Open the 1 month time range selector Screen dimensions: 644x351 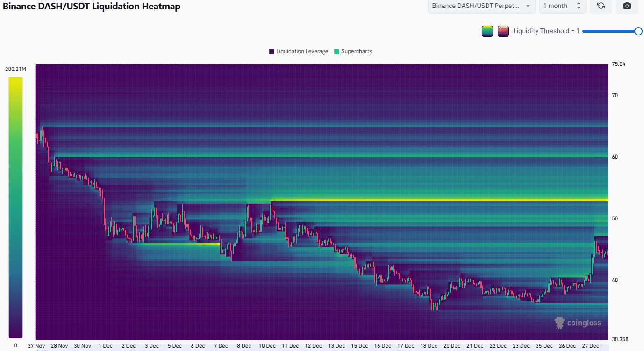tap(562, 6)
